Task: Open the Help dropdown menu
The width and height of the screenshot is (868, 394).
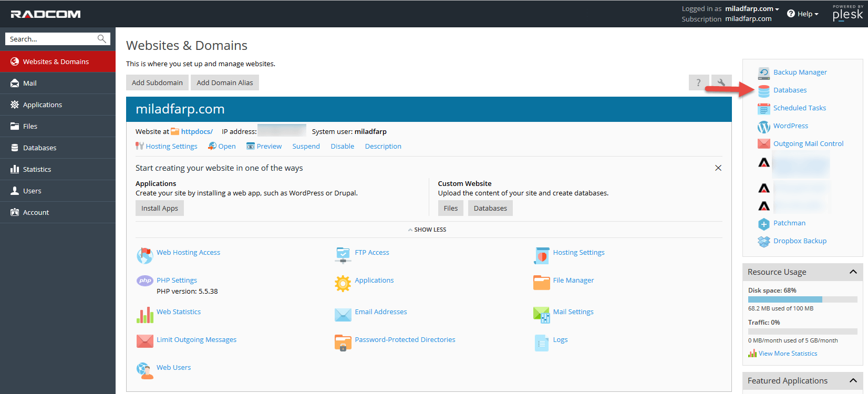Action: tap(803, 14)
